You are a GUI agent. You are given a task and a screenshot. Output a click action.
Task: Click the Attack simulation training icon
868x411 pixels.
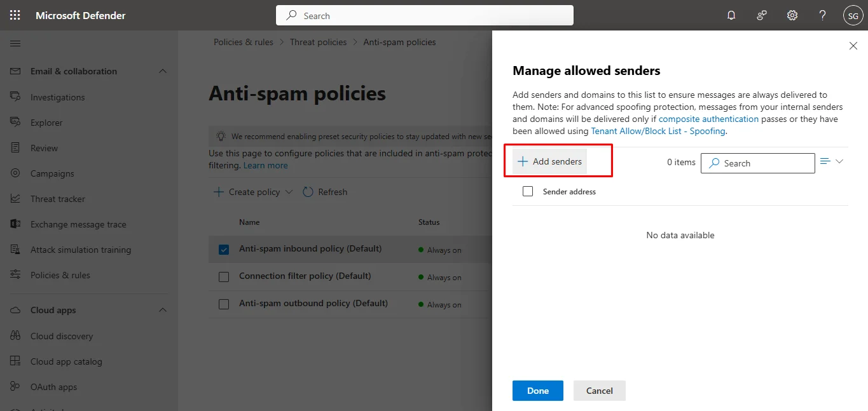pyautogui.click(x=16, y=249)
